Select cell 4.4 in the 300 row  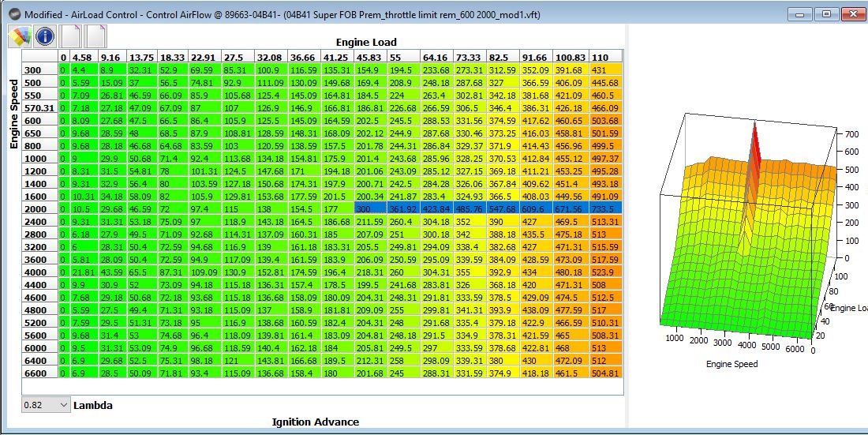[84, 69]
